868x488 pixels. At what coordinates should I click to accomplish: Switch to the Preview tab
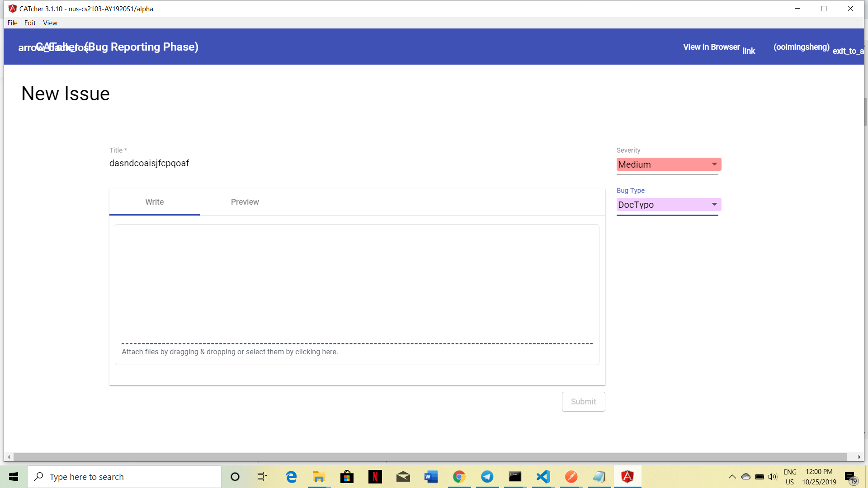point(245,202)
